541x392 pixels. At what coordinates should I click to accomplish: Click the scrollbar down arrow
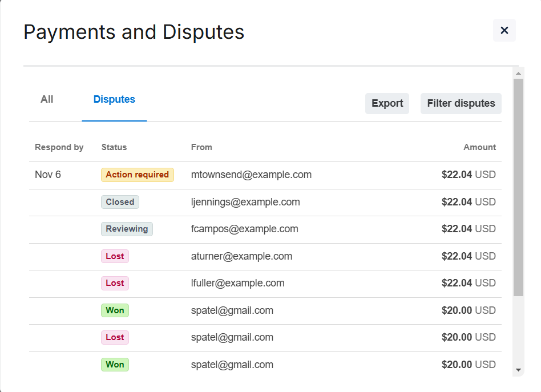point(518,370)
